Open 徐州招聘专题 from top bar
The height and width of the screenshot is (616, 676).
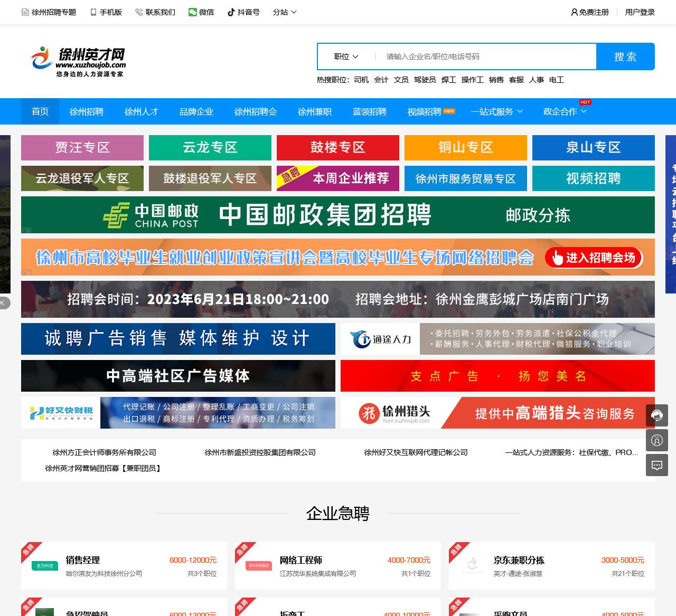click(49, 12)
